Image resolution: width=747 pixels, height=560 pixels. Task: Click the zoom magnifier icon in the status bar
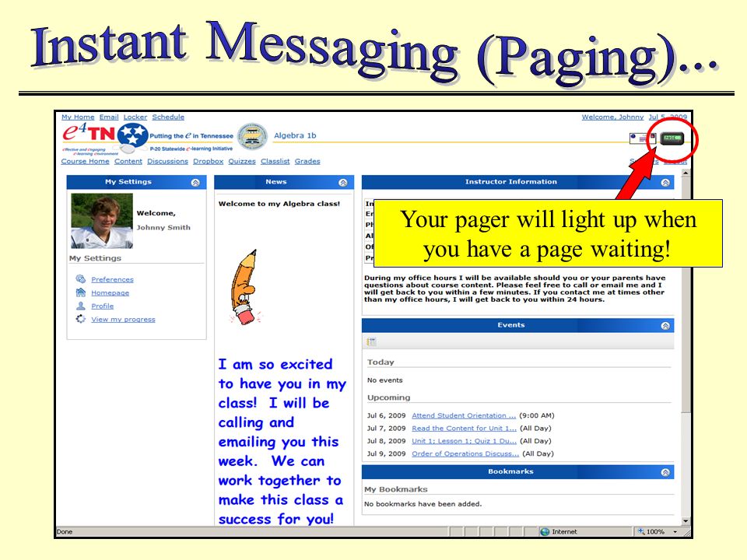click(641, 531)
